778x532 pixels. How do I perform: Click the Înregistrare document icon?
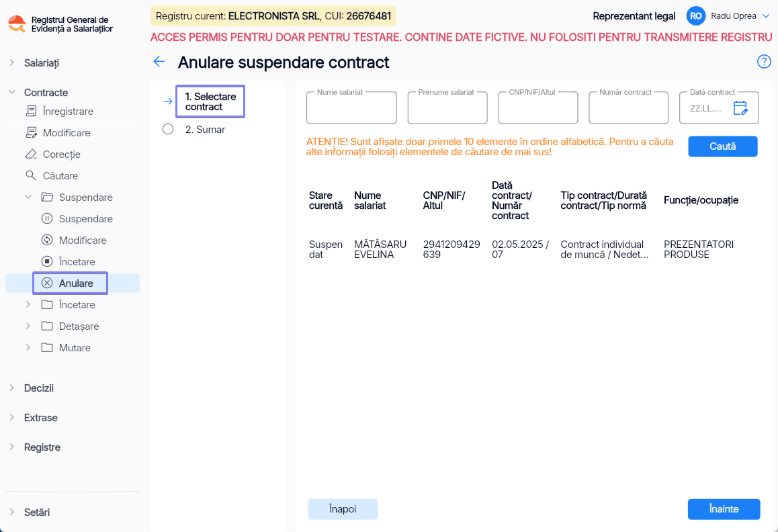32,111
